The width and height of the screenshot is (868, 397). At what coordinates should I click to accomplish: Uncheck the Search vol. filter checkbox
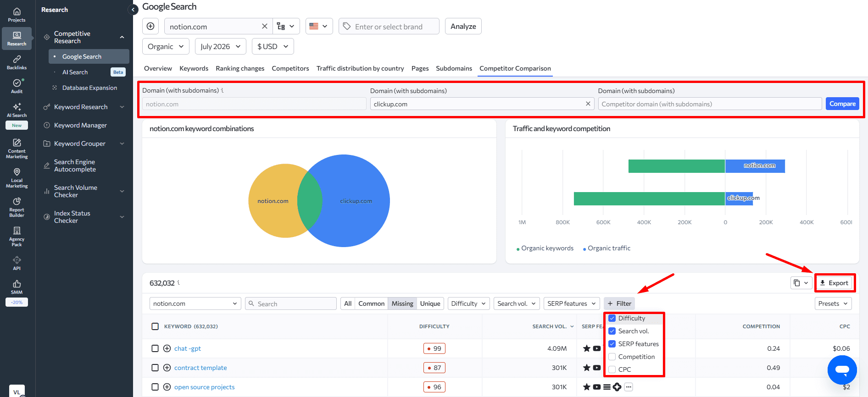pos(612,331)
